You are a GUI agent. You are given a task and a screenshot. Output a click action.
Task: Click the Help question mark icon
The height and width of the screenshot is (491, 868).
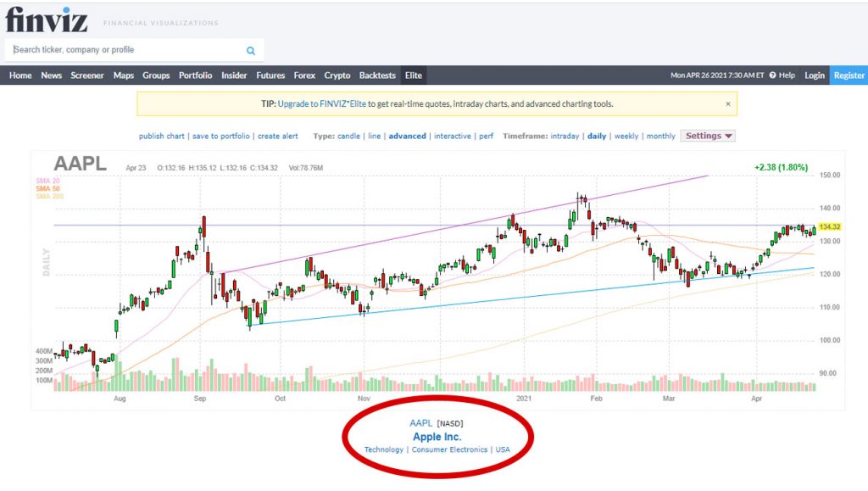point(773,75)
